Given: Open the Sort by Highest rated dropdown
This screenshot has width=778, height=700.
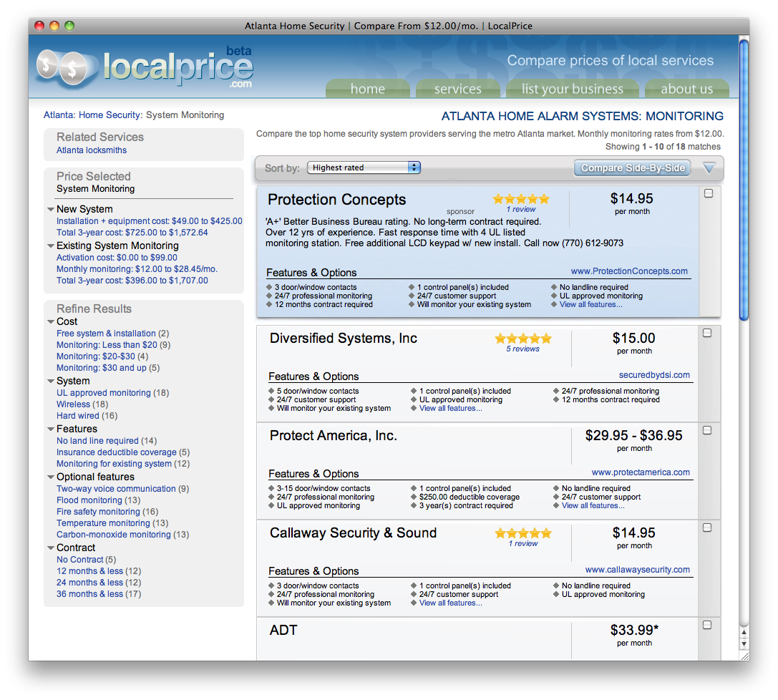Looking at the screenshot, I should tap(364, 167).
